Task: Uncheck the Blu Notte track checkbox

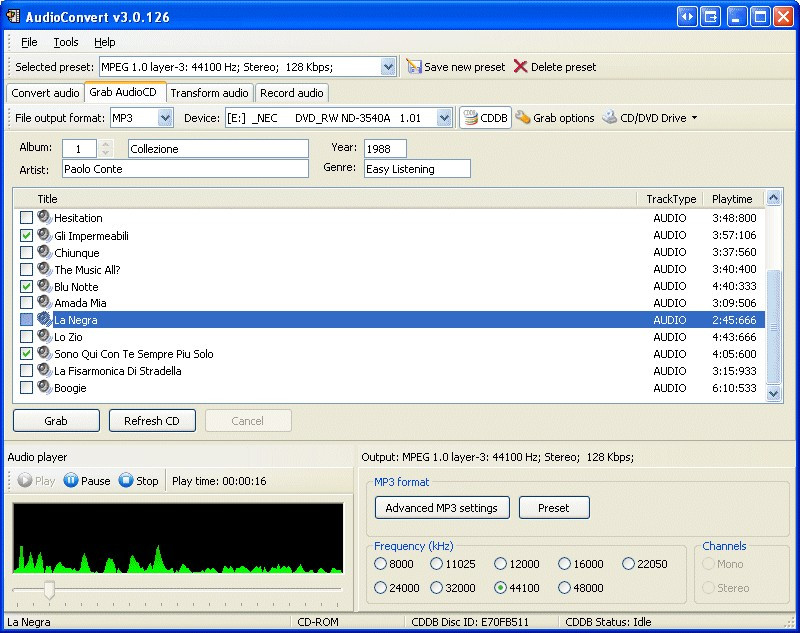Action: 26,286
